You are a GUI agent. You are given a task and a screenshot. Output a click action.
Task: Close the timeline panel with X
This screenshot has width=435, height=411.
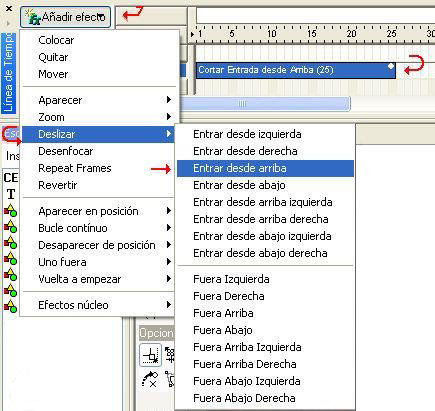tap(9, 9)
